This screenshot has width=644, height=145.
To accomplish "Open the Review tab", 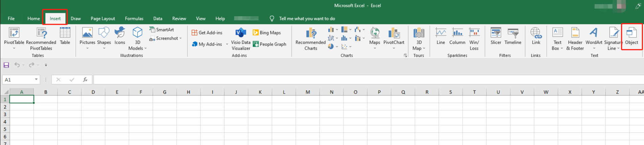I will click(179, 19).
